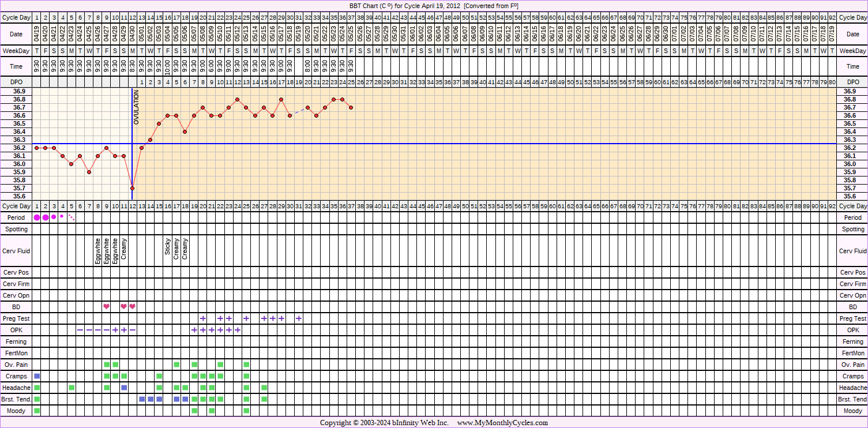The width and height of the screenshot is (868, 428).
Task: Click the BD heart on cycle day 12
Action: point(132,306)
